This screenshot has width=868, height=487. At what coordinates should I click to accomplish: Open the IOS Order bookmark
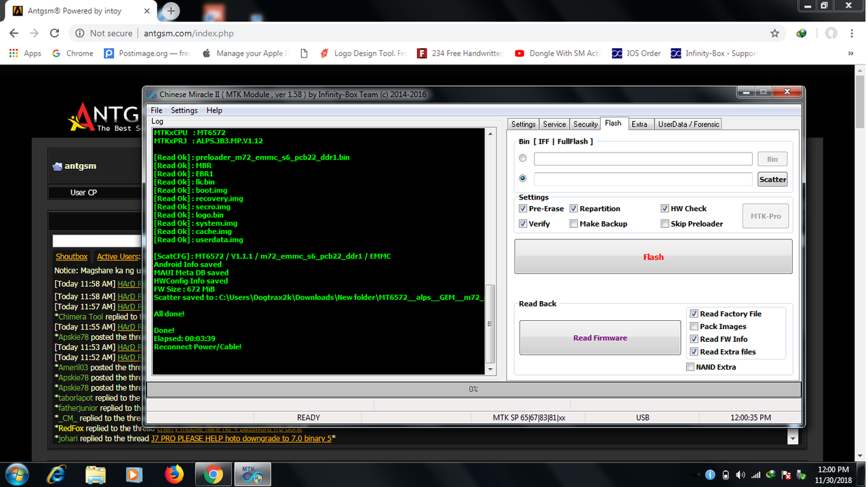pyautogui.click(x=636, y=53)
